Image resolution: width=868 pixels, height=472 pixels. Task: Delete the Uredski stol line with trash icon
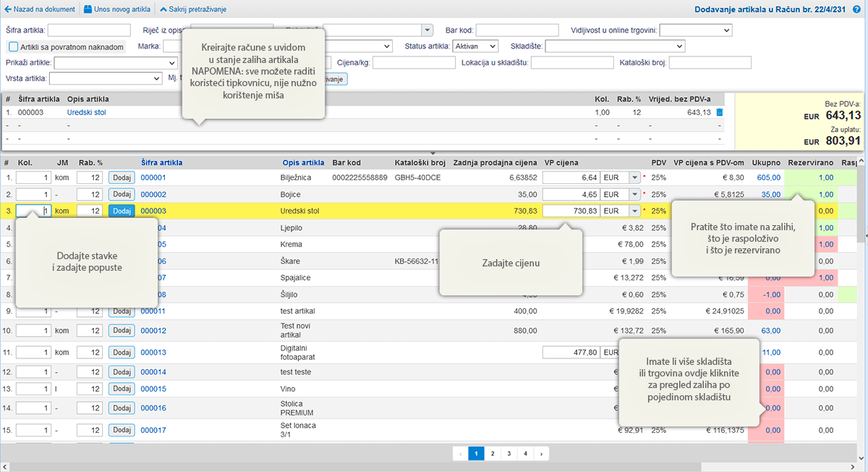point(719,113)
